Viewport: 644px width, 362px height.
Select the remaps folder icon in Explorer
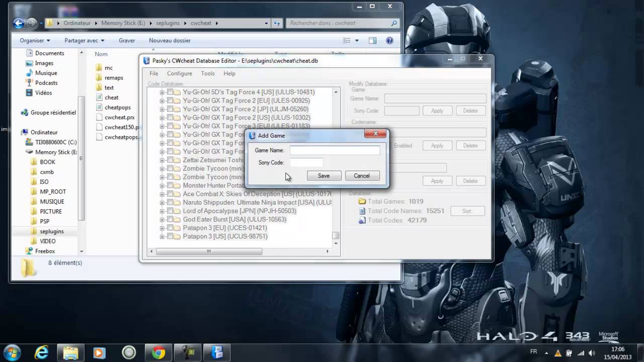[99, 78]
